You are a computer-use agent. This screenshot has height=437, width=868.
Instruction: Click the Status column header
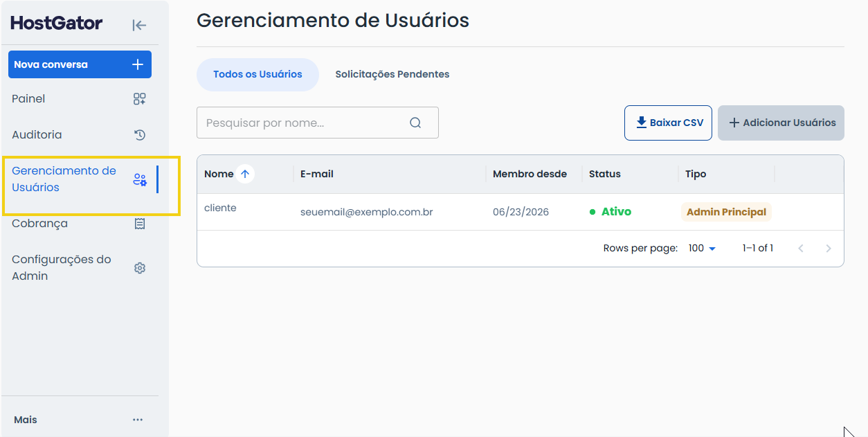tap(605, 174)
